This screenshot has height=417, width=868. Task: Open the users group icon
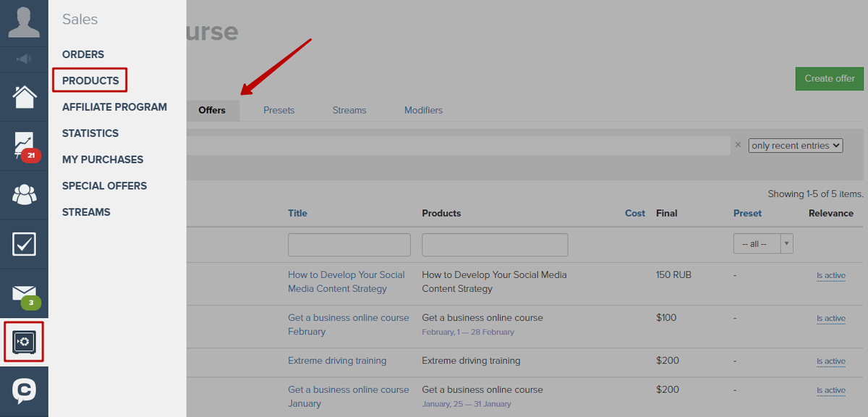(x=24, y=195)
